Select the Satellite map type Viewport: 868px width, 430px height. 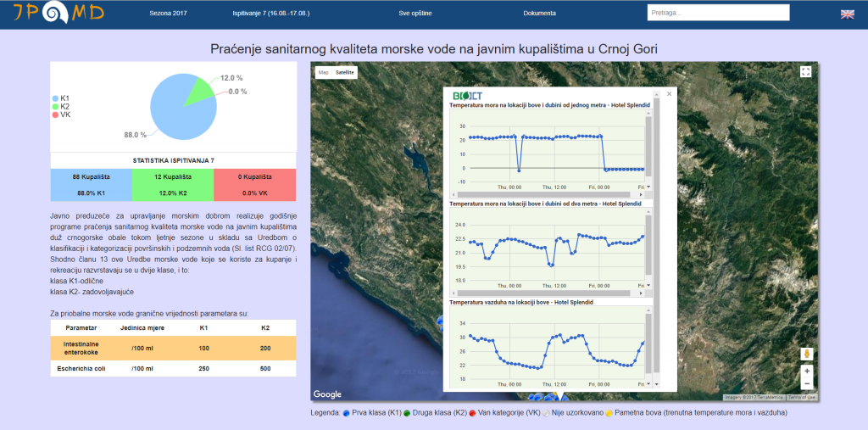click(344, 72)
